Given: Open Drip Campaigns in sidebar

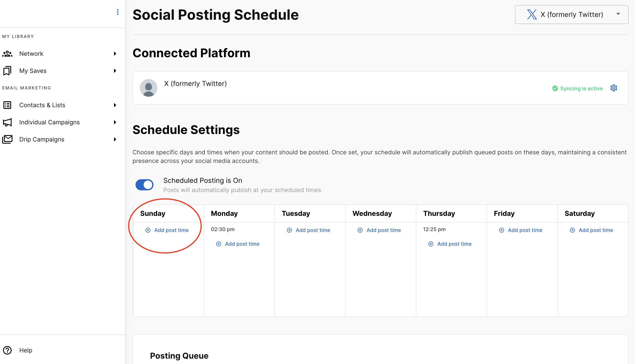Looking at the screenshot, I should [x=42, y=139].
